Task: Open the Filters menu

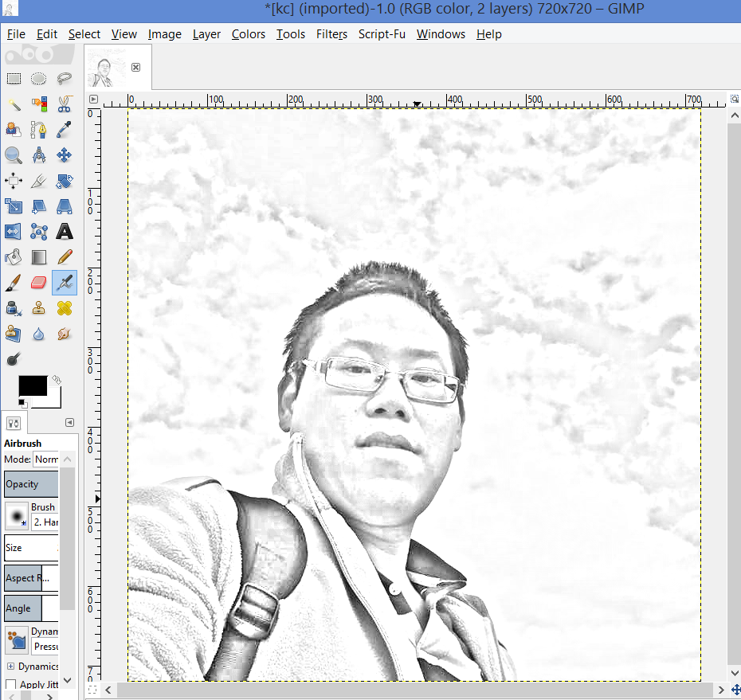Action: pos(331,34)
